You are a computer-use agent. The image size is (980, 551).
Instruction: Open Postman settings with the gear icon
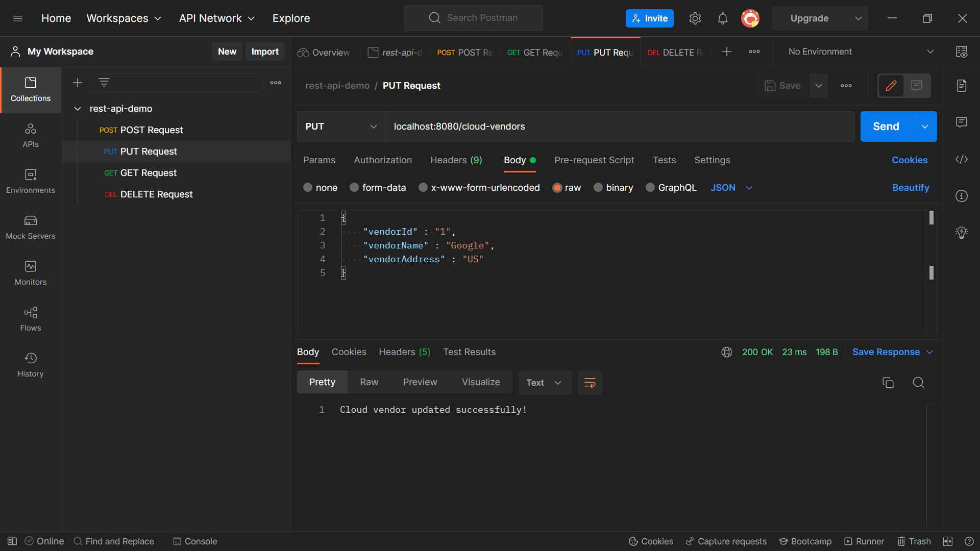[x=695, y=18]
